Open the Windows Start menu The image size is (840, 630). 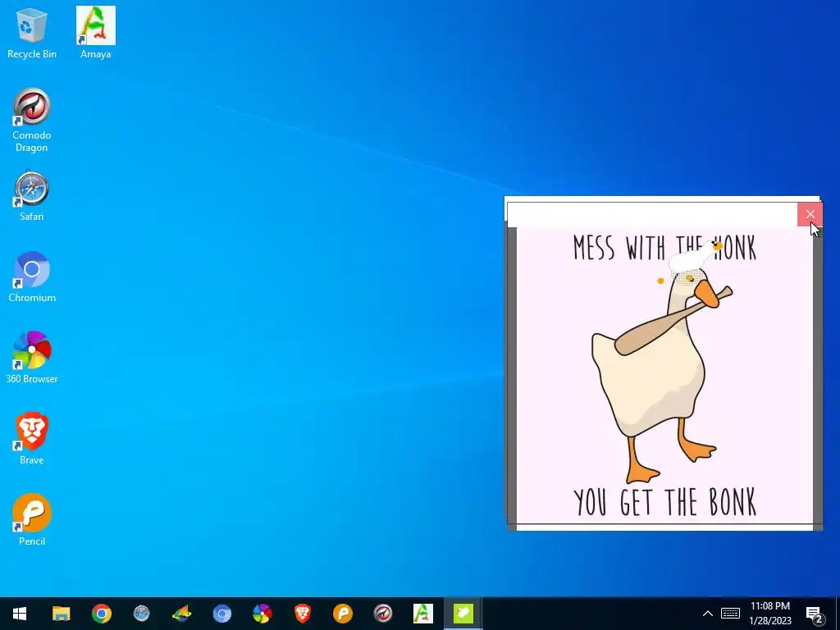pyautogui.click(x=20, y=614)
